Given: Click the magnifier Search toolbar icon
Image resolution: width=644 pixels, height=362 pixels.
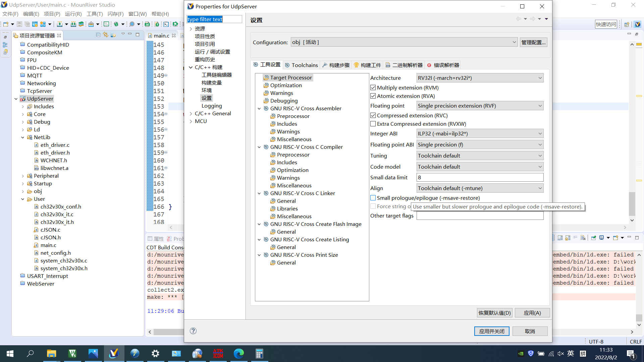Looking at the screenshot, I should 132,24.
